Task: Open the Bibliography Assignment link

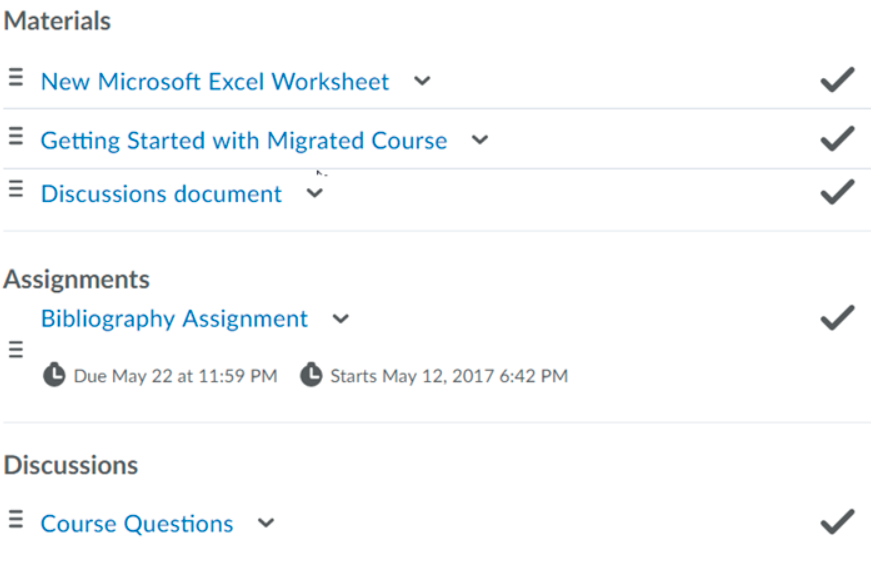Action: (174, 319)
